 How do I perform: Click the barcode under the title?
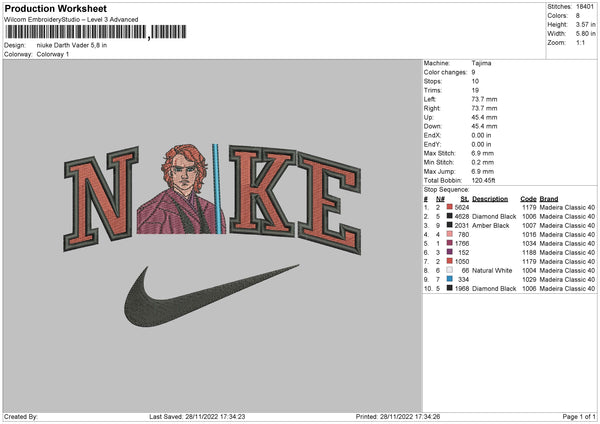coord(96,32)
